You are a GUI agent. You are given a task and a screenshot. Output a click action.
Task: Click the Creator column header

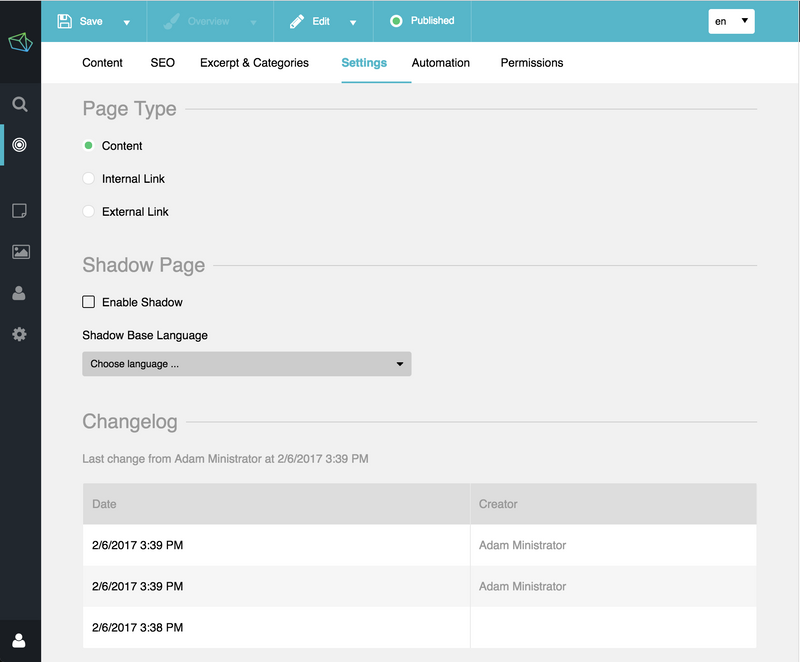613,504
